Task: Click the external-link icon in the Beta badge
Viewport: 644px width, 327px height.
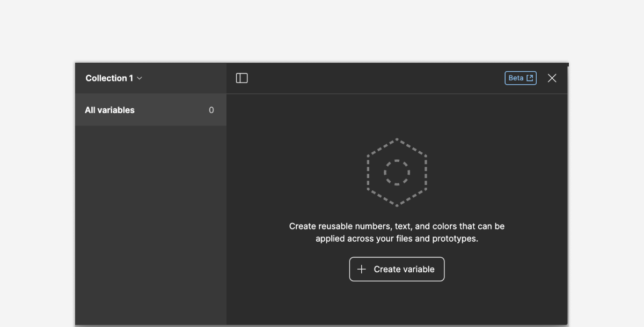Action: pyautogui.click(x=530, y=78)
